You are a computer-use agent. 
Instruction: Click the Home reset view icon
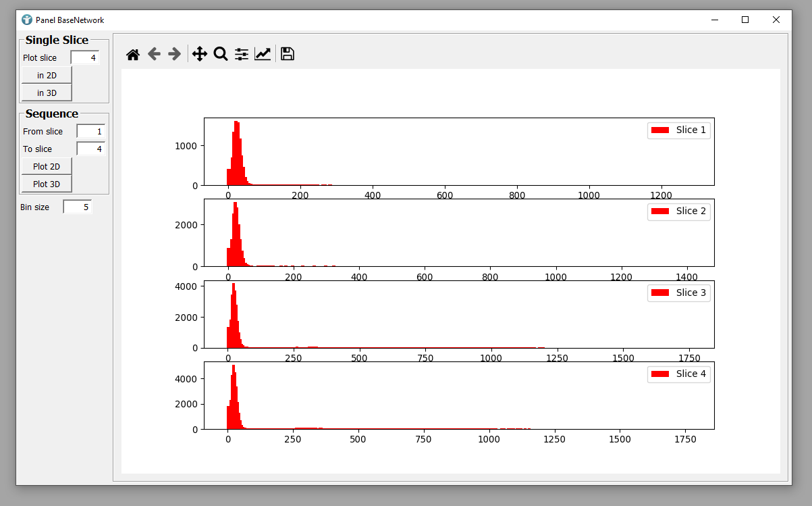pyautogui.click(x=133, y=54)
